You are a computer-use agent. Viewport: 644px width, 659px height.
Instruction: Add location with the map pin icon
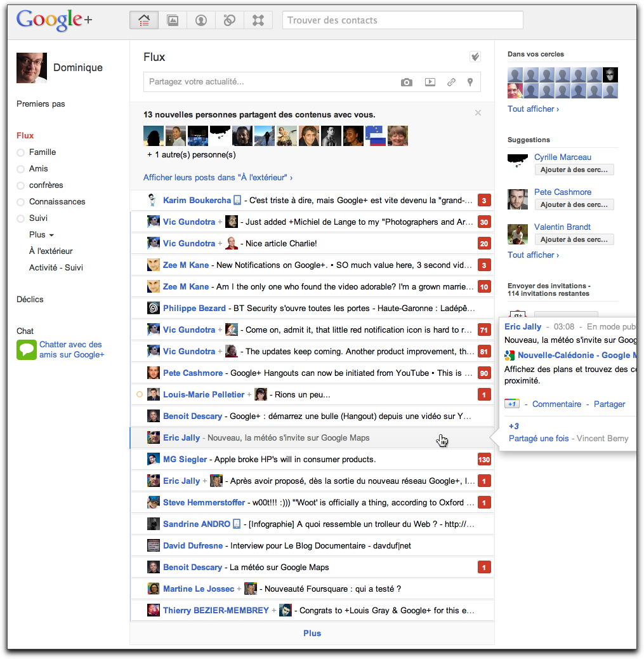point(470,82)
